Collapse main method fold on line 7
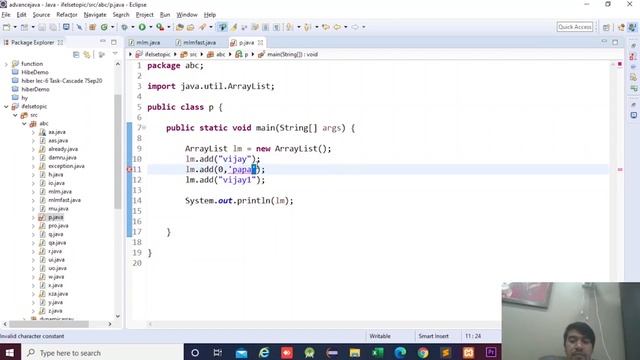Viewport: 640px width, 360px height. point(144,128)
